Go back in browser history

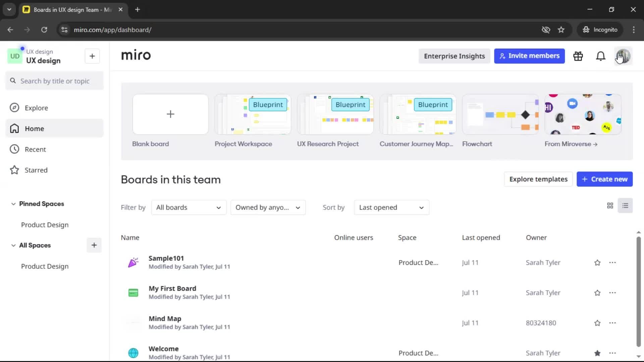[10, 30]
